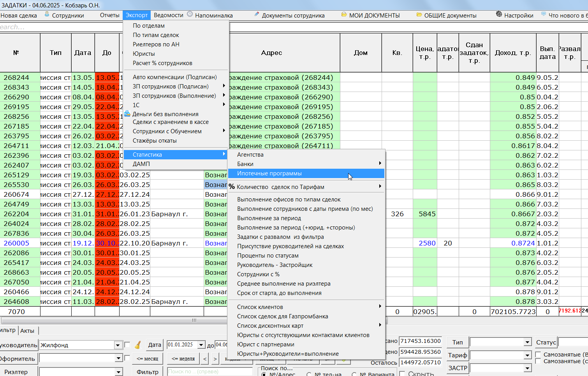
Task: Select the ДАМП menu entry
Action: click(x=176, y=164)
